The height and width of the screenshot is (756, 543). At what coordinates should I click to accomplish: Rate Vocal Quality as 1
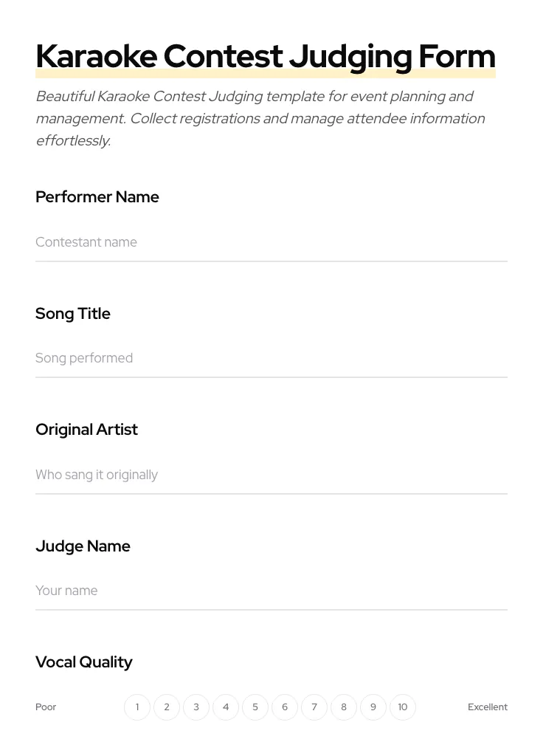click(137, 707)
